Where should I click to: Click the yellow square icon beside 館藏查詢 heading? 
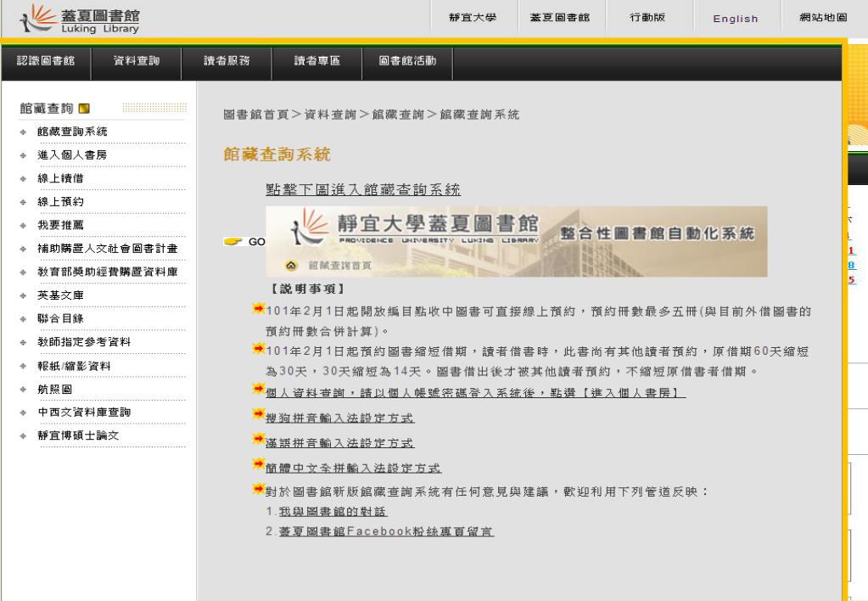coord(84,109)
